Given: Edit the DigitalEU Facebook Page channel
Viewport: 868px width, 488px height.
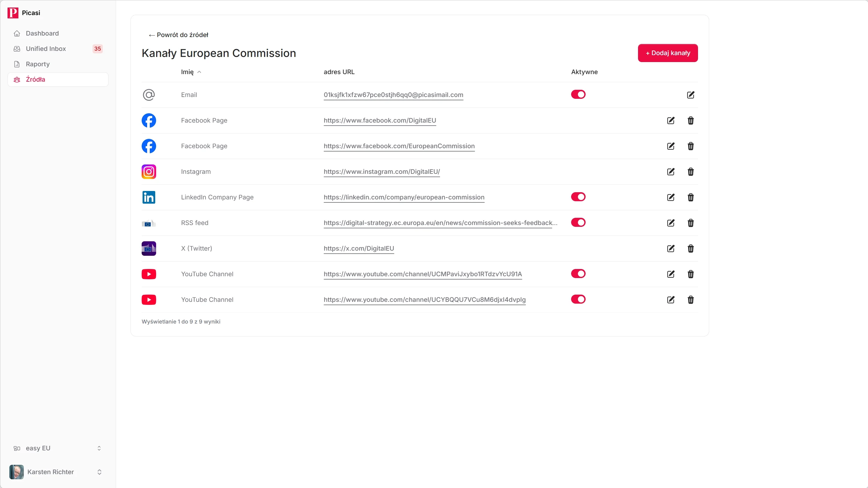Looking at the screenshot, I should click(x=671, y=120).
